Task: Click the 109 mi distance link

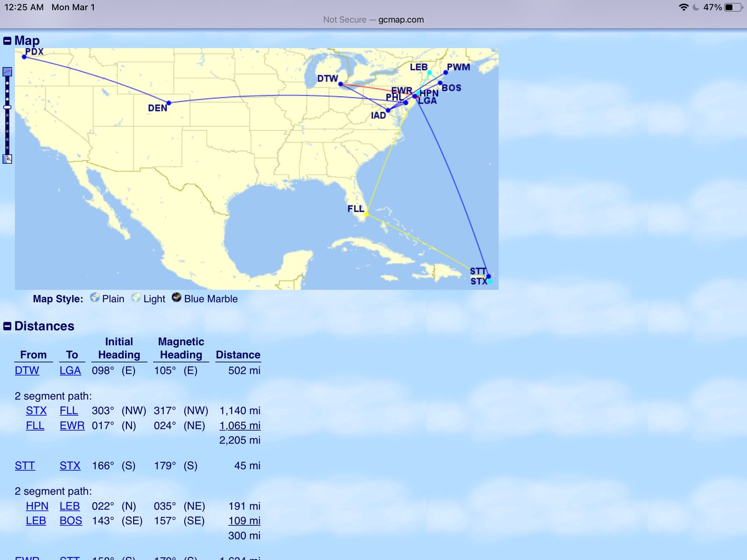Action: tap(244, 521)
